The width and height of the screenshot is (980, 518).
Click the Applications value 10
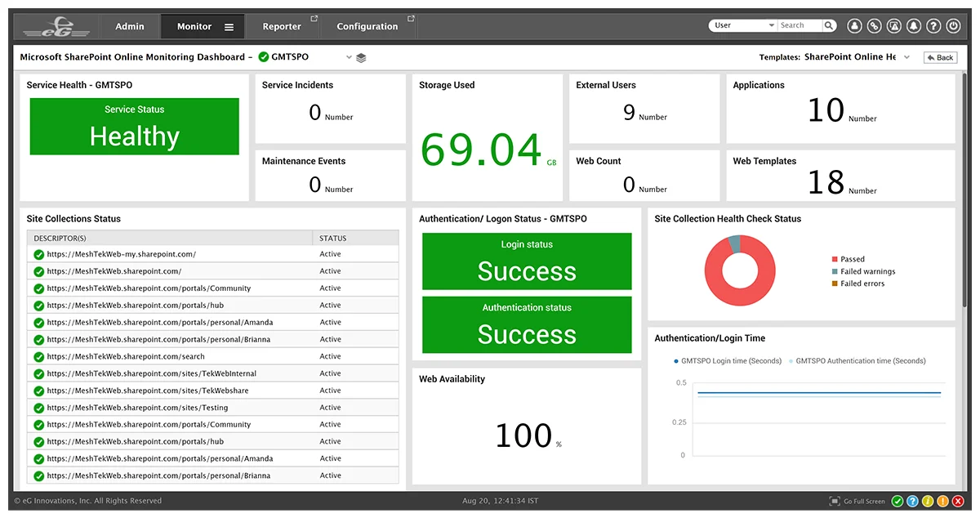(826, 110)
